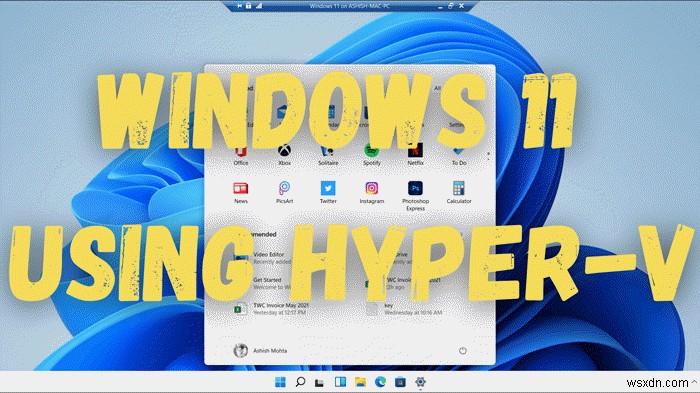Open the Ashish Mohta user account menu

pos(260,351)
